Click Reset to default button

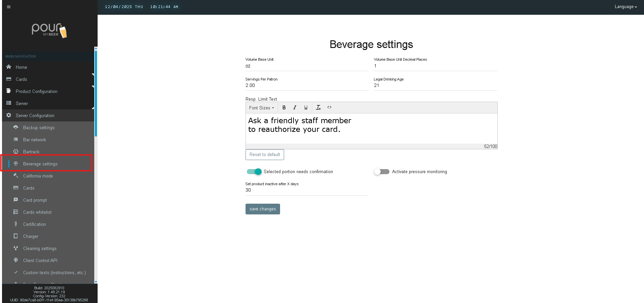click(265, 155)
